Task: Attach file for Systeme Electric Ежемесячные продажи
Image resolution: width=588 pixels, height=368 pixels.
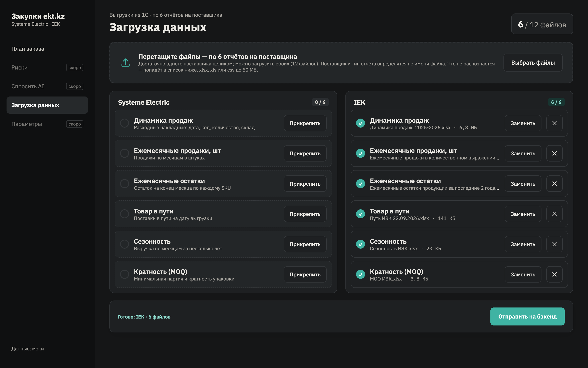Action: point(305,153)
